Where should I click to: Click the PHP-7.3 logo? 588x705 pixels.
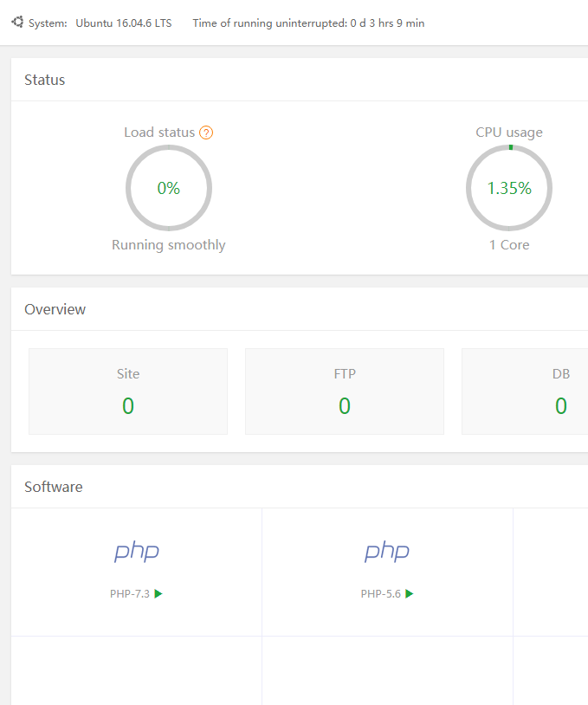[x=137, y=552]
